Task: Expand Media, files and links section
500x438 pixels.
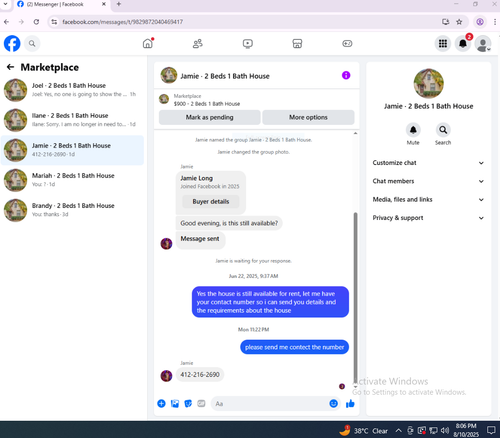Action: (x=428, y=199)
